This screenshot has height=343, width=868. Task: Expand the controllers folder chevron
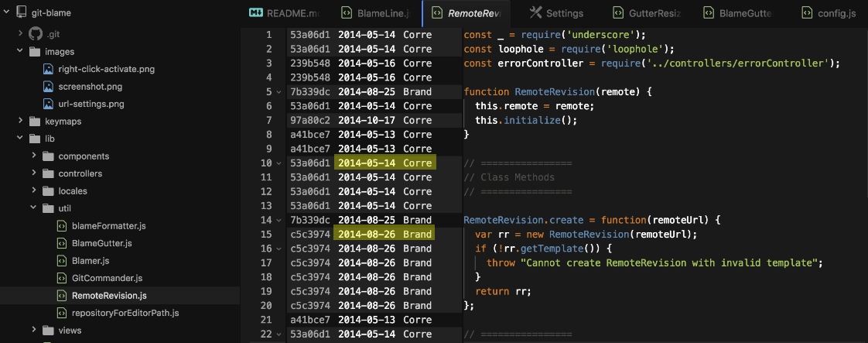[x=33, y=173]
